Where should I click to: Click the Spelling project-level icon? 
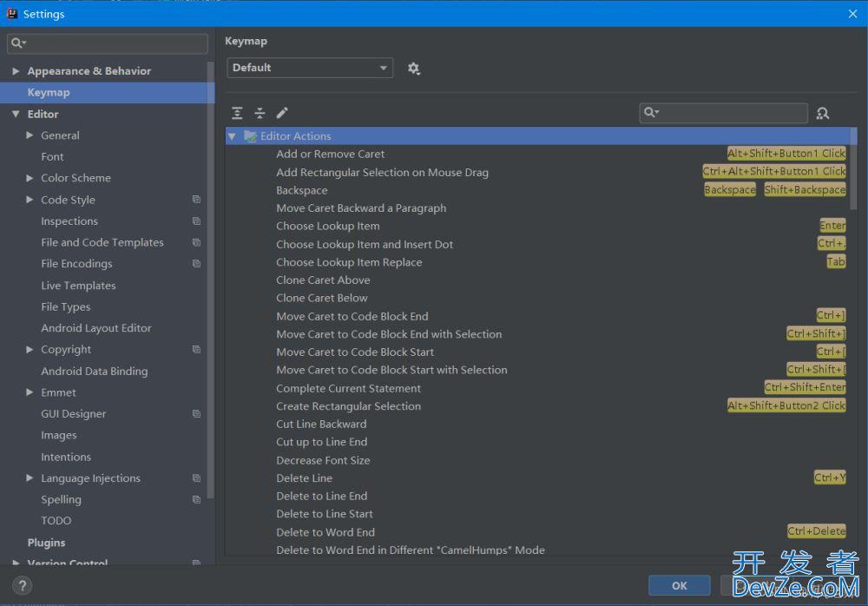pyautogui.click(x=196, y=499)
